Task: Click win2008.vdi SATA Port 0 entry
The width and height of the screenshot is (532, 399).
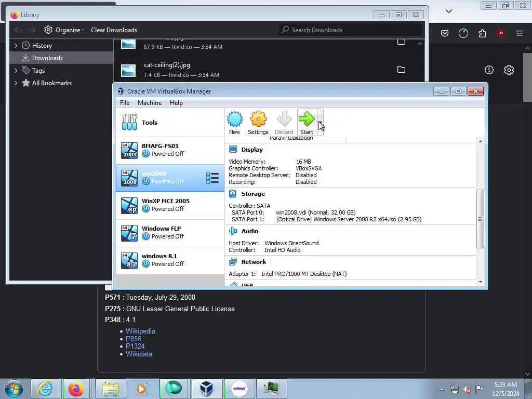Action: click(x=315, y=212)
